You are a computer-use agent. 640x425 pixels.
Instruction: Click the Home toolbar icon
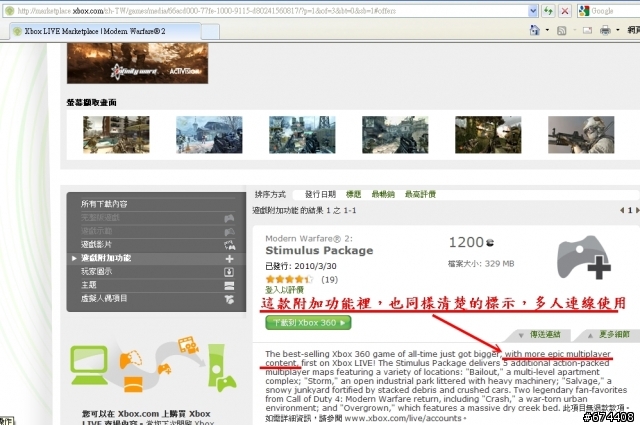click(x=534, y=30)
